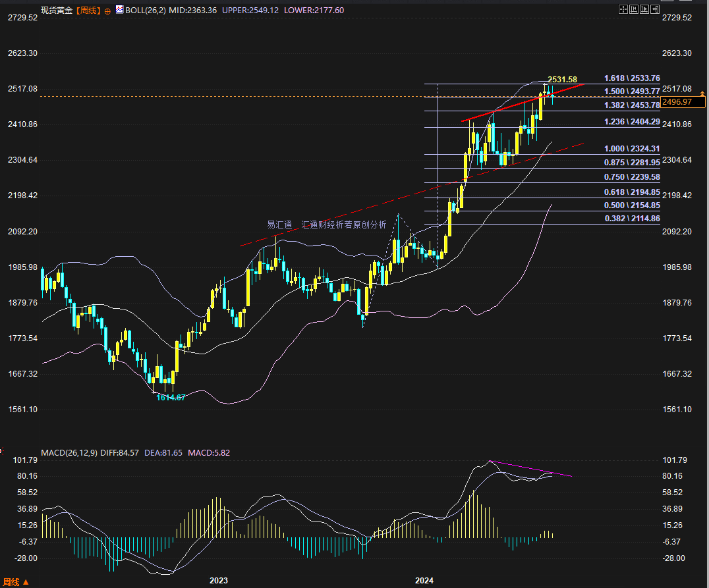Screen dimensions: 709x588
Task: Click the crosshair cursor icon at top right
Action: pos(623,9)
